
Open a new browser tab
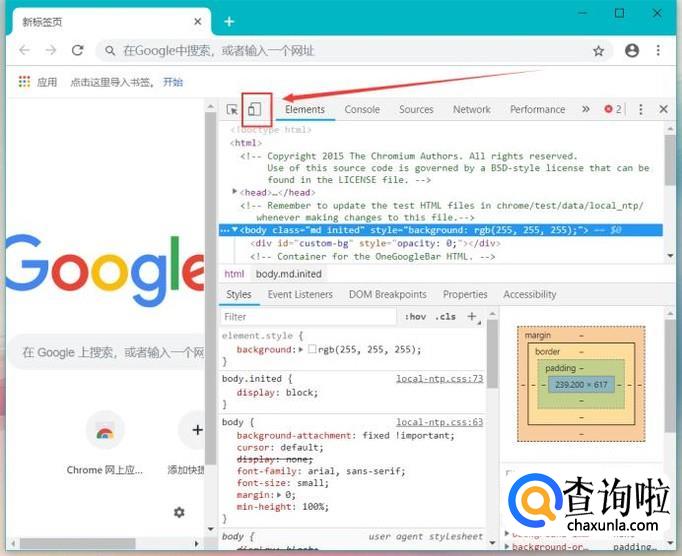point(229,21)
